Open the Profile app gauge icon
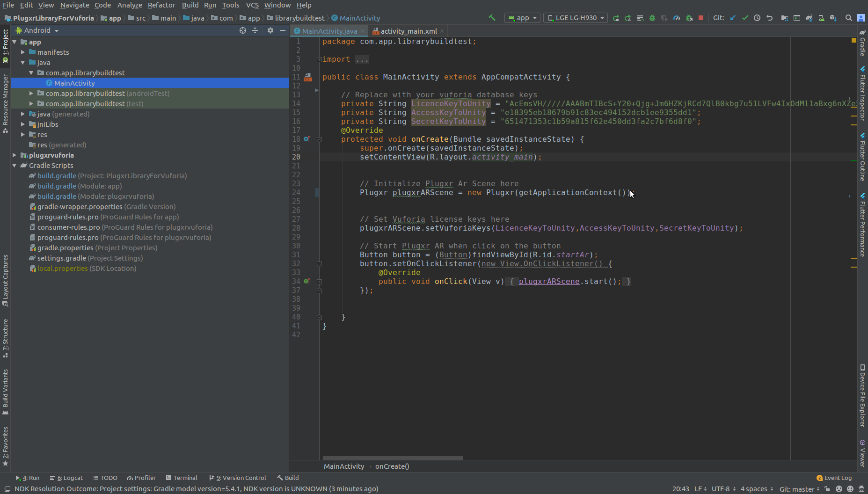Image resolution: width=868 pixels, height=494 pixels. click(677, 18)
